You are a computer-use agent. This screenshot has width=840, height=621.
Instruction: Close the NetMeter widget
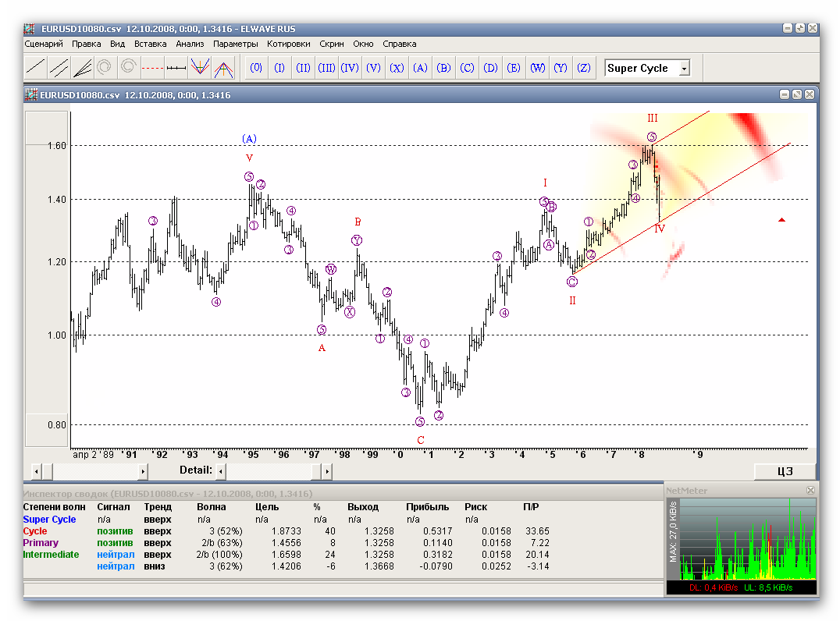pyautogui.click(x=810, y=490)
